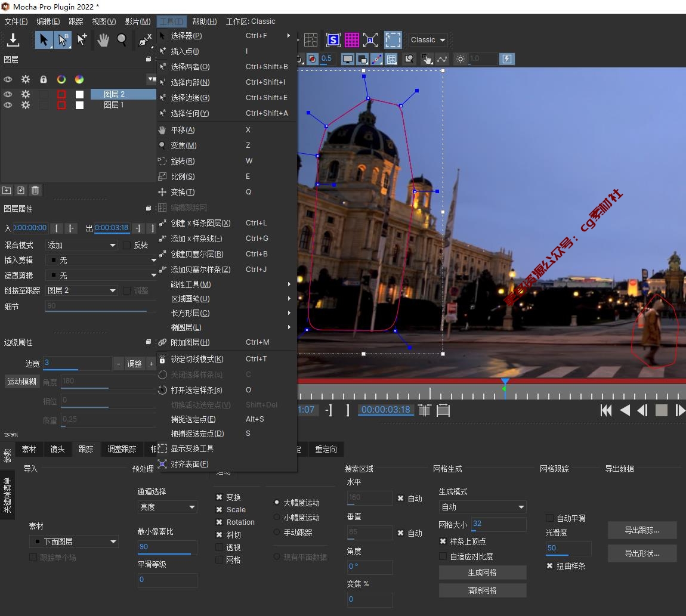Select the Bezier point selection tool marked B
This screenshot has width=686, height=616.
click(x=63, y=40)
